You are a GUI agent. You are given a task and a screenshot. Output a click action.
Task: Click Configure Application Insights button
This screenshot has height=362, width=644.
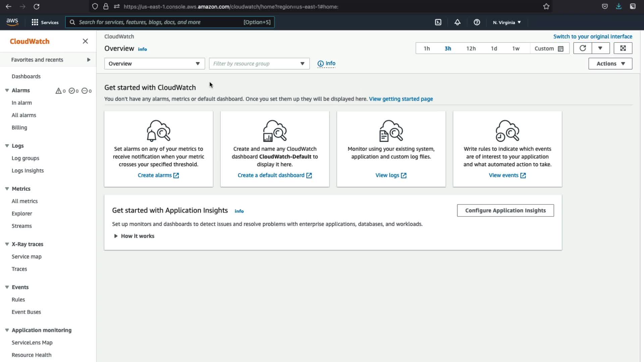(x=505, y=210)
